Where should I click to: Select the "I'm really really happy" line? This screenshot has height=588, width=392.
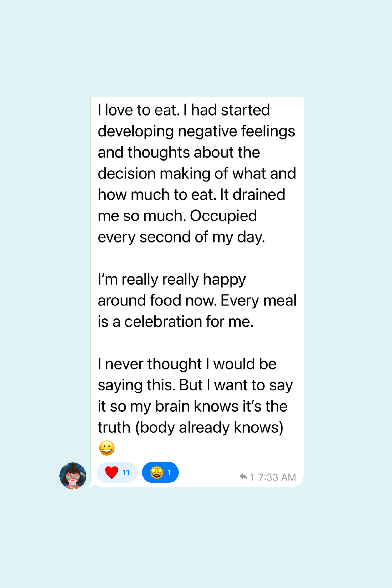(x=172, y=279)
